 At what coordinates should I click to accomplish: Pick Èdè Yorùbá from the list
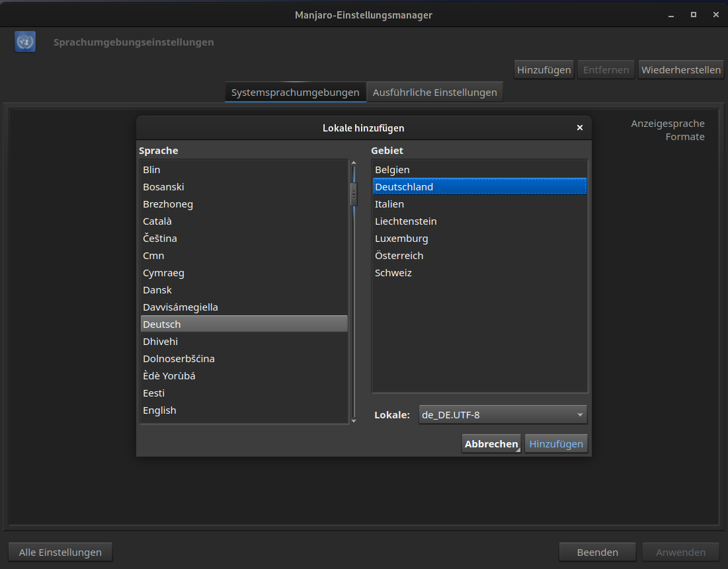coord(244,376)
